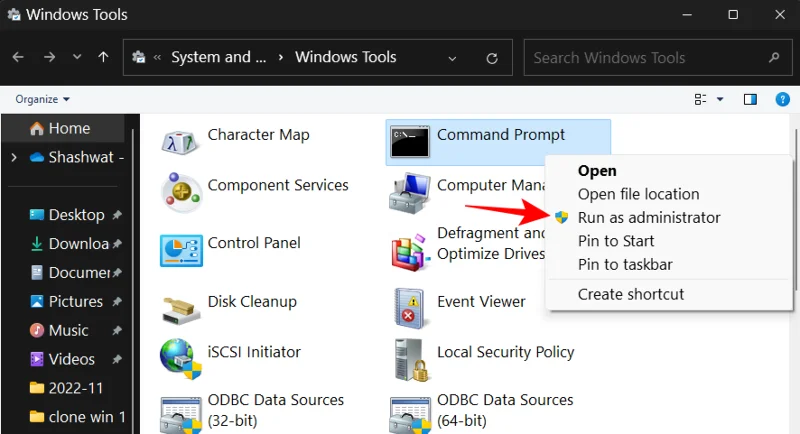Click the Character Map icon
Viewport: 800px width, 434px height.
pos(180,142)
